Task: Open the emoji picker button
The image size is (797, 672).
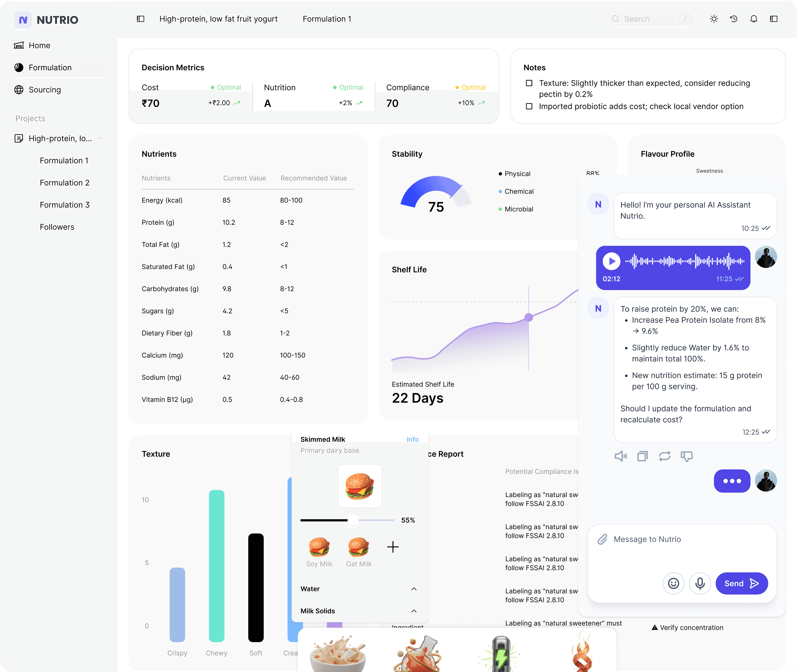Action: [x=673, y=583]
